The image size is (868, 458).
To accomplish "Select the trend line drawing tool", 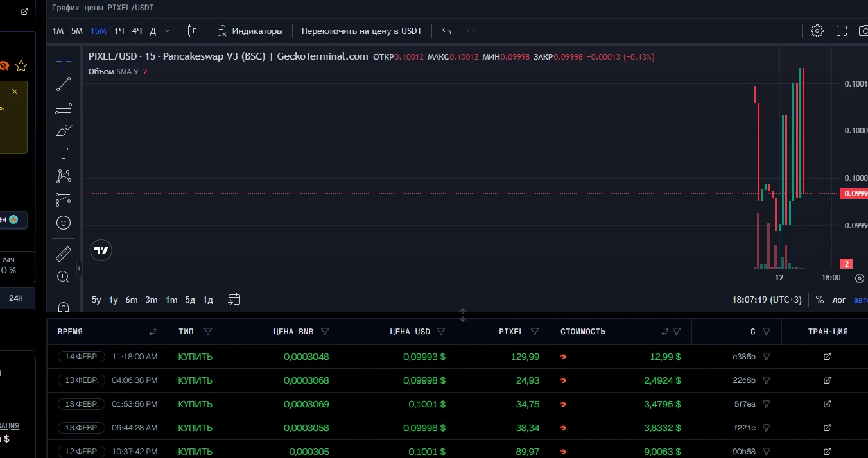I will pyautogui.click(x=64, y=84).
